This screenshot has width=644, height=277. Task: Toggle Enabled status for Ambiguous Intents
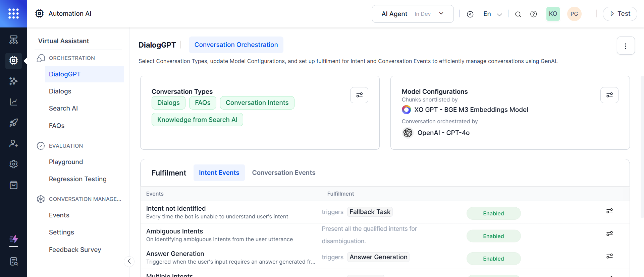coord(493,236)
